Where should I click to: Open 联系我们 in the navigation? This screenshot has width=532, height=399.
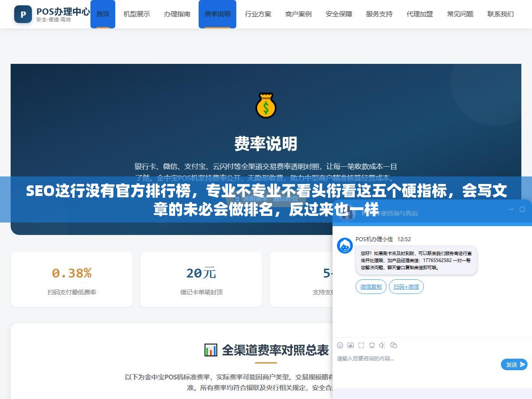501,14
